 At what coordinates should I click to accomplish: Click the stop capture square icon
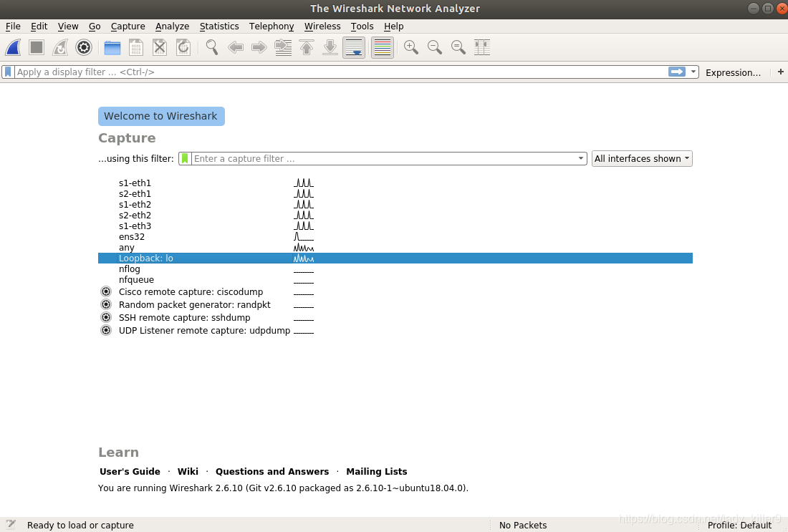point(37,47)
